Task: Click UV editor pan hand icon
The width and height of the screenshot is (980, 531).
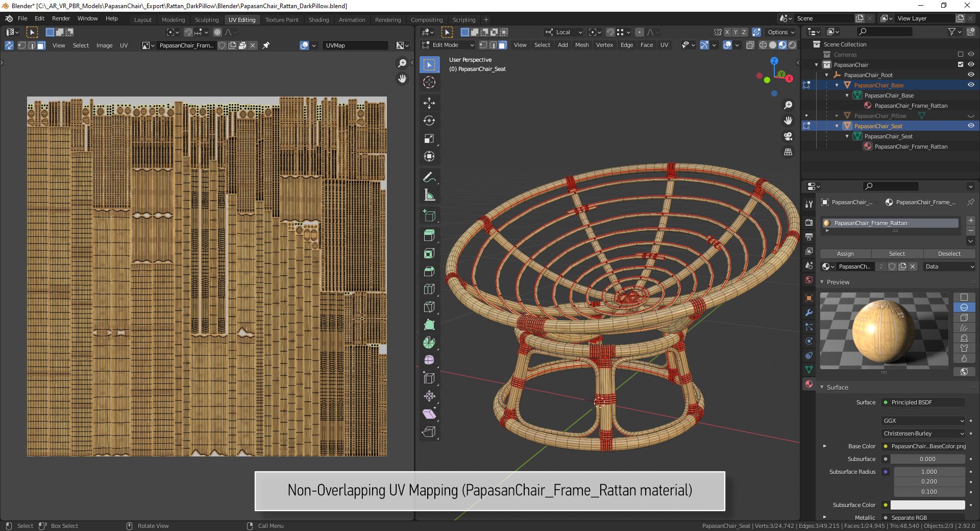Action: click(402, 79)
